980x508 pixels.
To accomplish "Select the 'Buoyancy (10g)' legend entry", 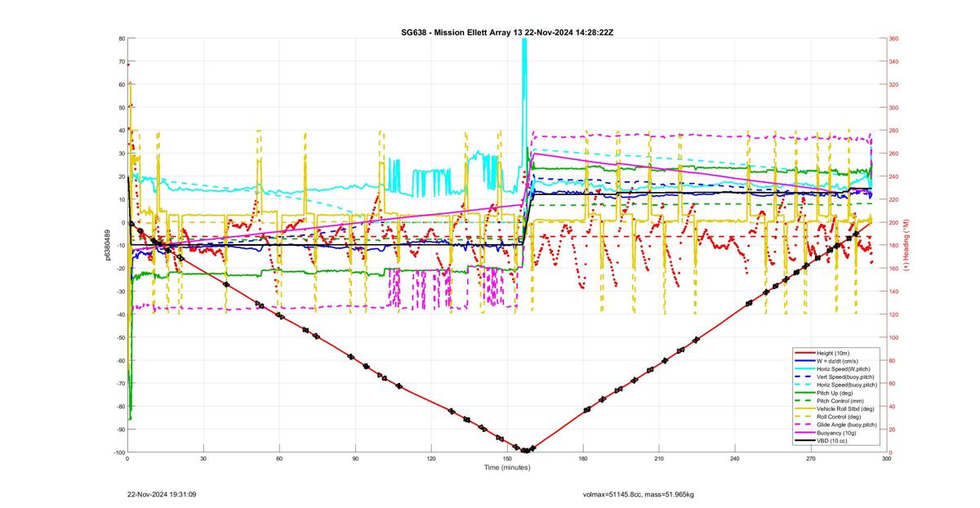I will coord(837,433).
